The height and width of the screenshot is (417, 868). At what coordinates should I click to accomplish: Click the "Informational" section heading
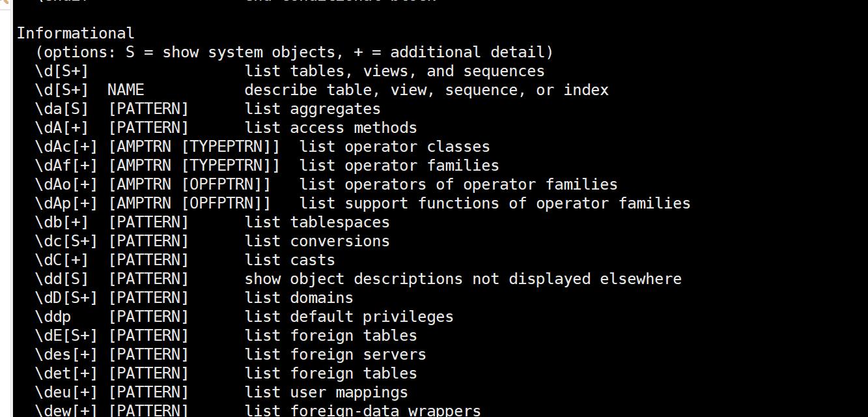(76, 33)
